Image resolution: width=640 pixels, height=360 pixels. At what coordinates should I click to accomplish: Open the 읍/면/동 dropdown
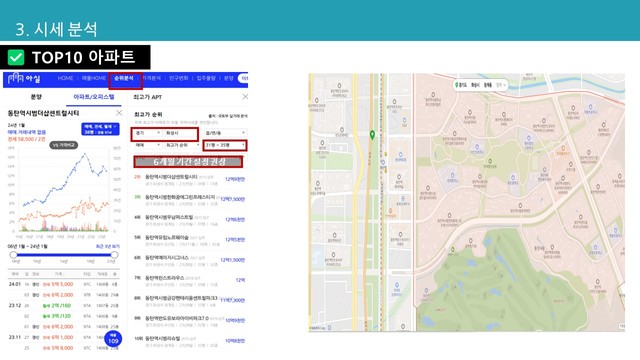(225, 133)
